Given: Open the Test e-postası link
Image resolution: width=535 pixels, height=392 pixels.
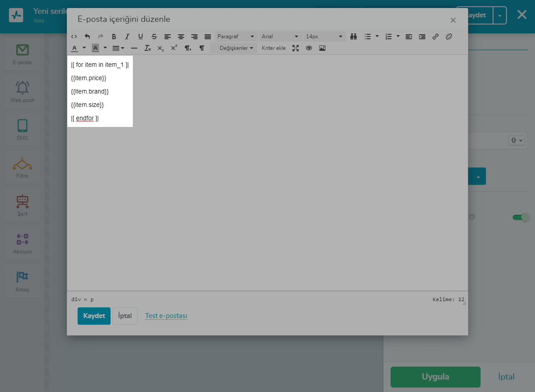Looking at the screenshot, I should point(166,316).
